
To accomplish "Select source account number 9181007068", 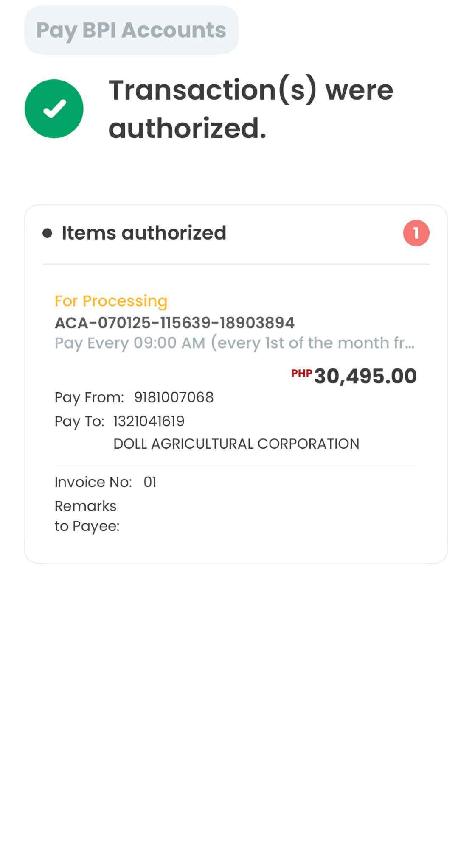I will (x=174, y=397).
